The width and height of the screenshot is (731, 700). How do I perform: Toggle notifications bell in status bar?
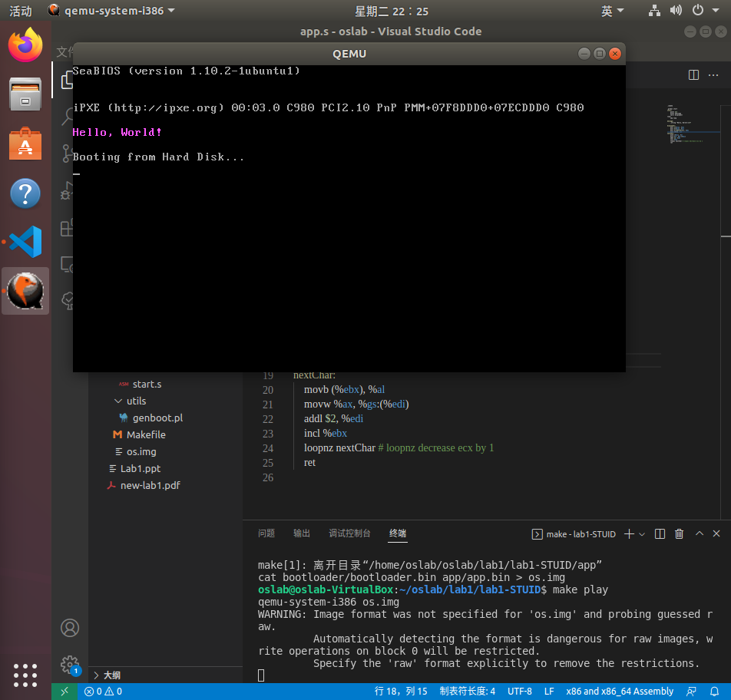(x=714, y=692)
